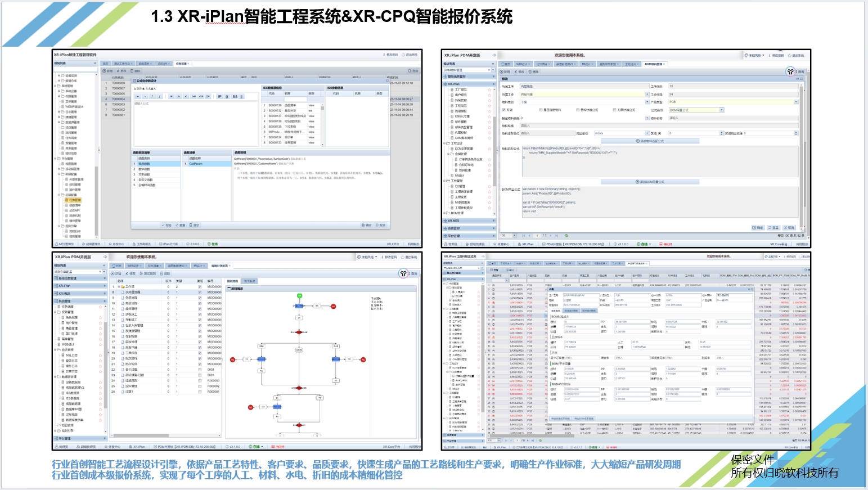
Task: Select the green start node in 流程展示 diagram
Action: point(299,295)
